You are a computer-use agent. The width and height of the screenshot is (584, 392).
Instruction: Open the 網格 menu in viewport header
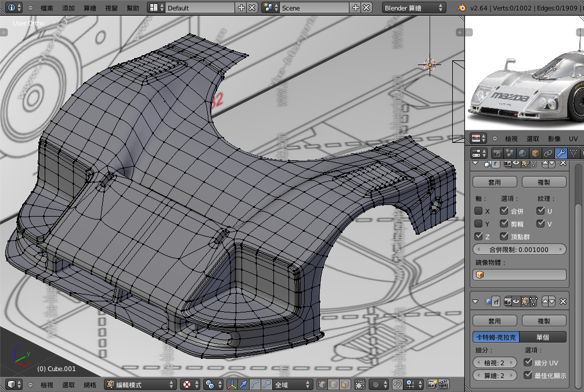(x=90, y=385)
